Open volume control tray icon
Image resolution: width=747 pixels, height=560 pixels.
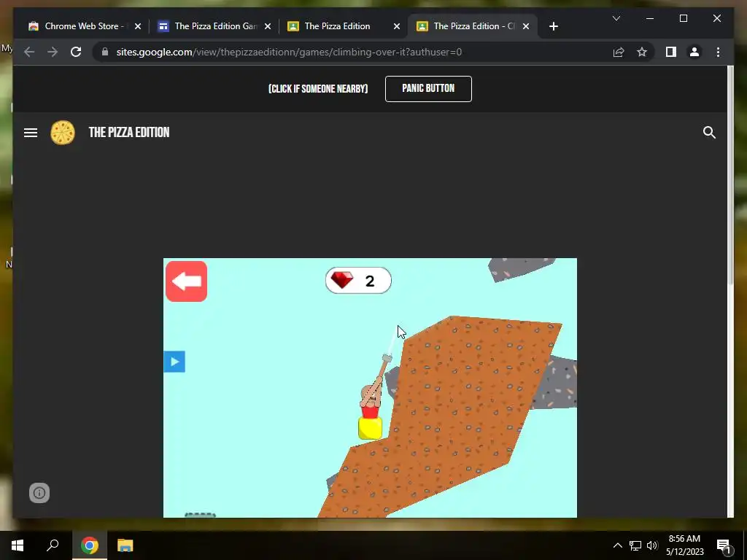pos(652,545)
